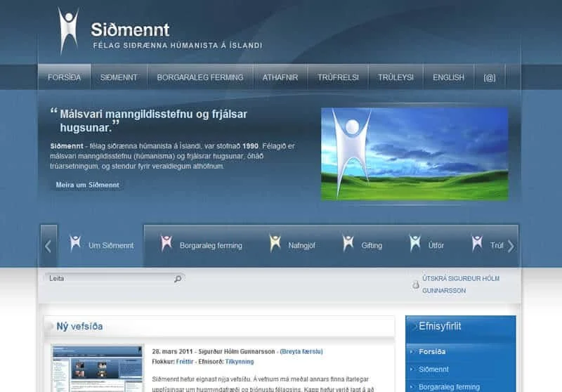Open the Forsíða navigation tab

(64, 77)
